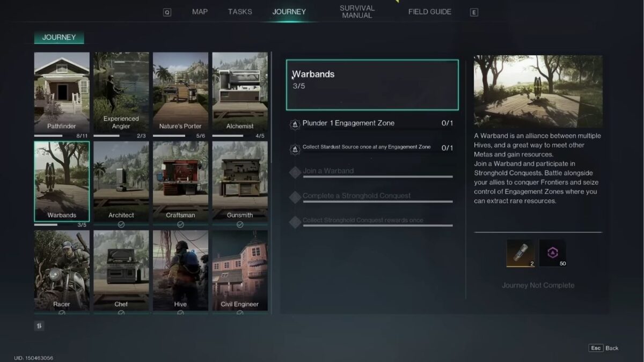Click the Collect Stardust Source task icon
The image size is (644, 362).
pyautogui.click(x=295, y=149)
